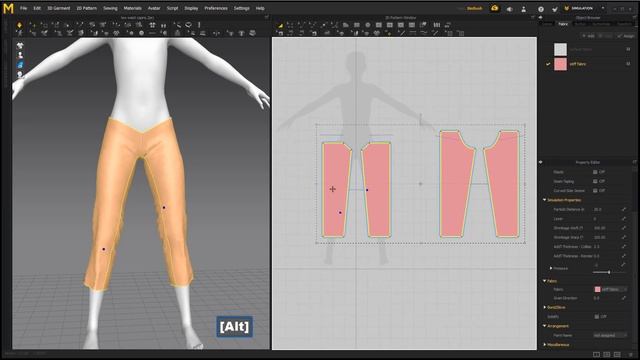Image resolution: width=640 pixels, height=360 pixels.
Task: Click icon at end of stiff fabric row
Action: click(628, 64)
